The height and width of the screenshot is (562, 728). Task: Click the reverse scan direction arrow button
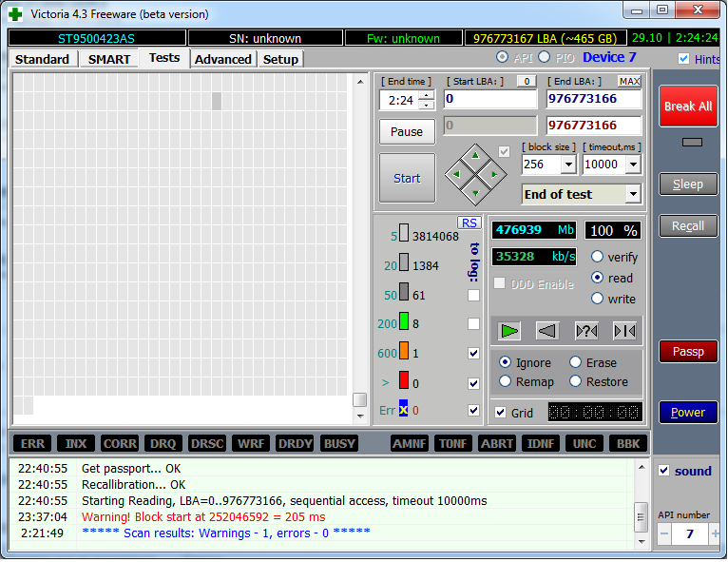[x=546, y=331]
